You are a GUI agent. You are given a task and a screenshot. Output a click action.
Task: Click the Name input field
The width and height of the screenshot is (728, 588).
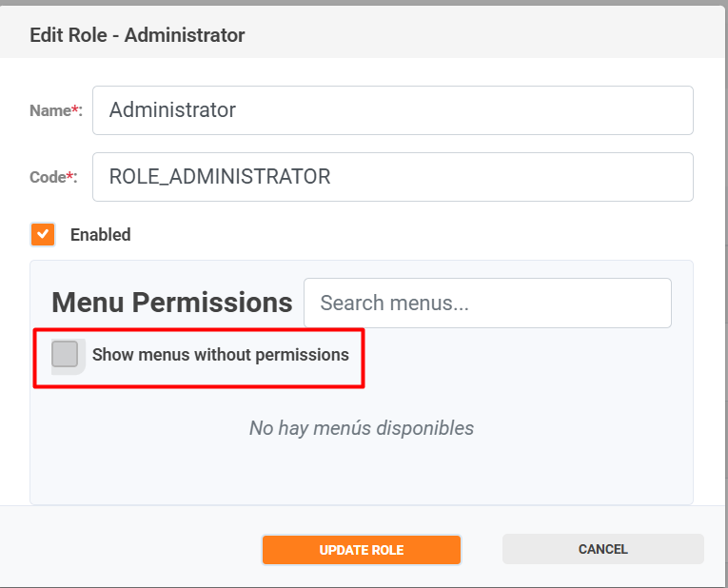click(392, 110)
